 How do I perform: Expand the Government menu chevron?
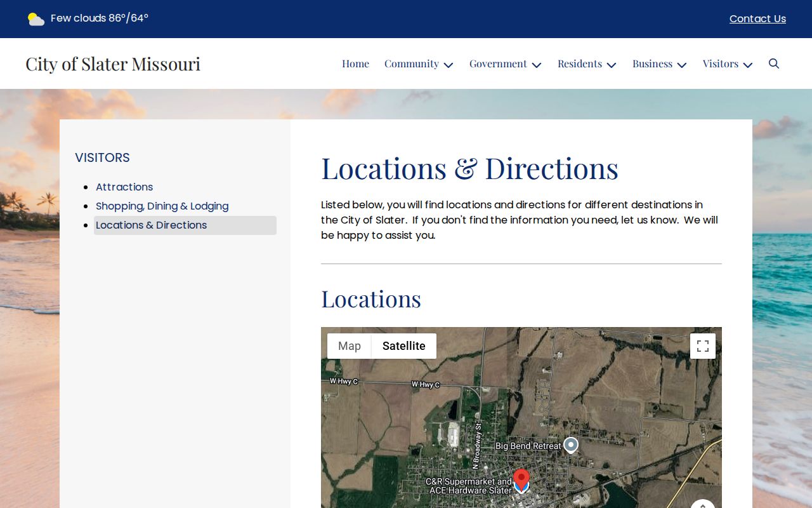click(x=537, y=65)
